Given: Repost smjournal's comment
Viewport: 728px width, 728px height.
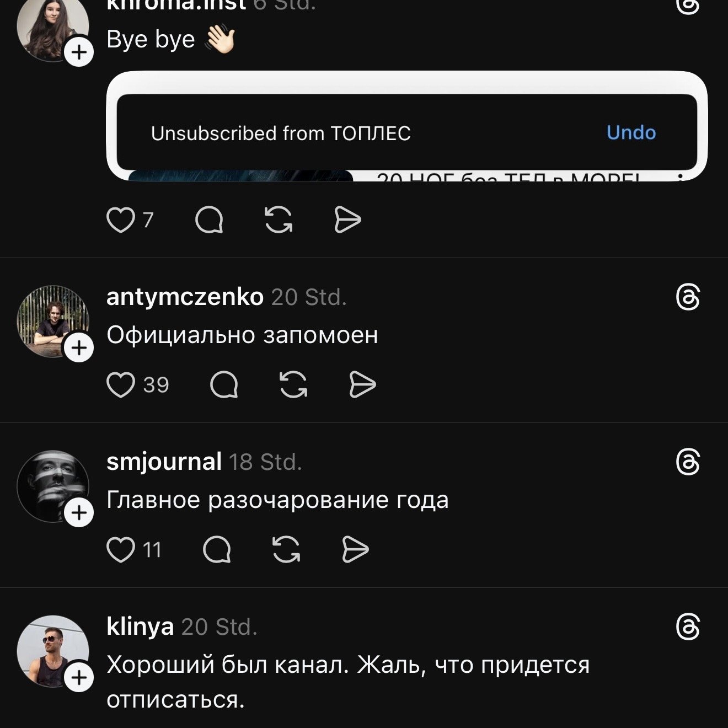Looking at the screenshot, I should tap(286, 550).
